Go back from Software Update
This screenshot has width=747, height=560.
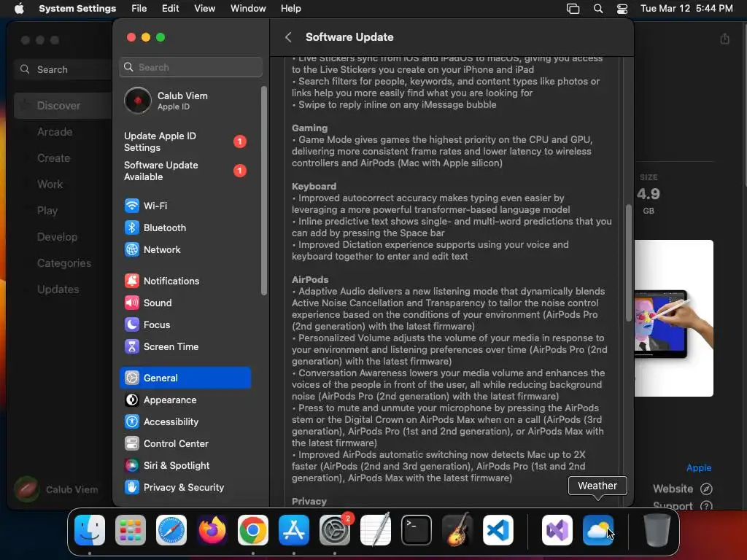click(x=288, y=37)
